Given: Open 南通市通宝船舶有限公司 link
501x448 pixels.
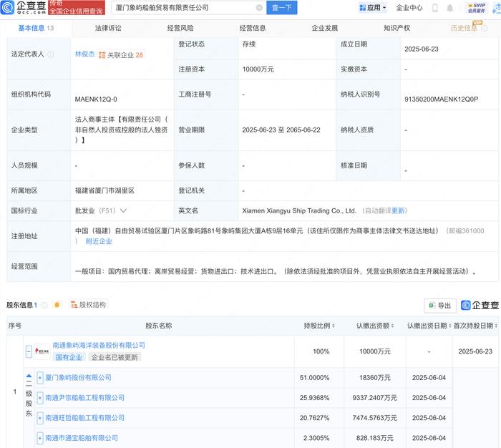Looking at the screenshot, I should point(82,438).
